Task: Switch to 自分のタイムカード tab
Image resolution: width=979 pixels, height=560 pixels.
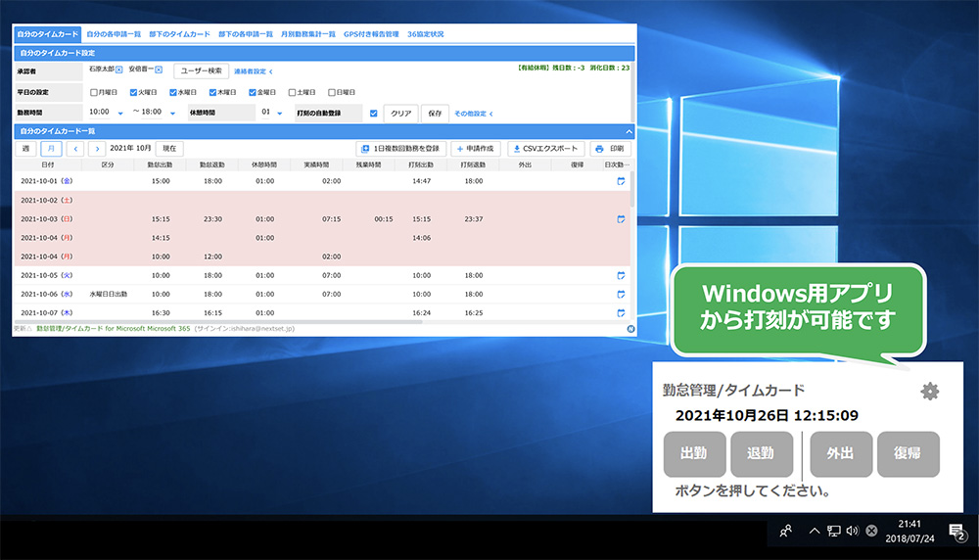Action: click(x=47, y=34)
